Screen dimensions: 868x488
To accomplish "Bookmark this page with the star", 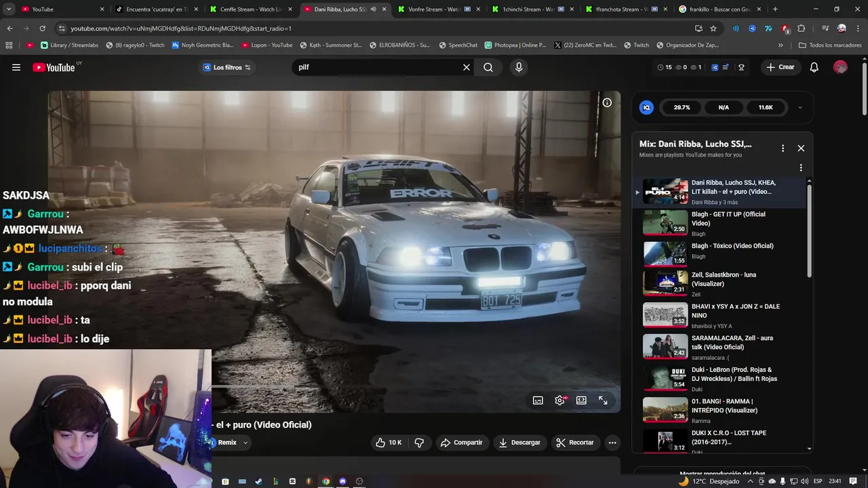I will click(713, 28).
